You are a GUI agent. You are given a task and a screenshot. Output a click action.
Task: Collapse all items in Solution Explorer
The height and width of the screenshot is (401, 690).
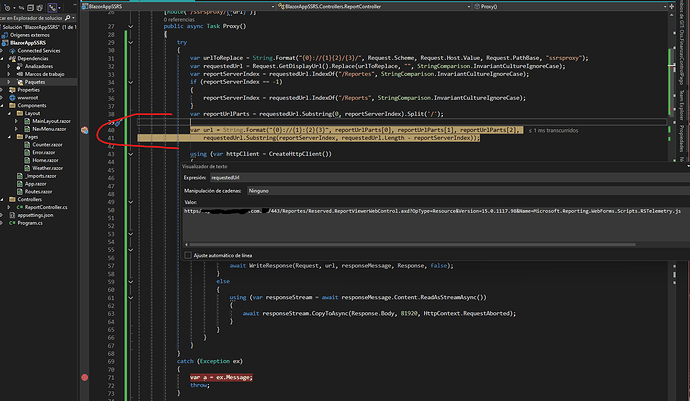[x=30, y=8]
